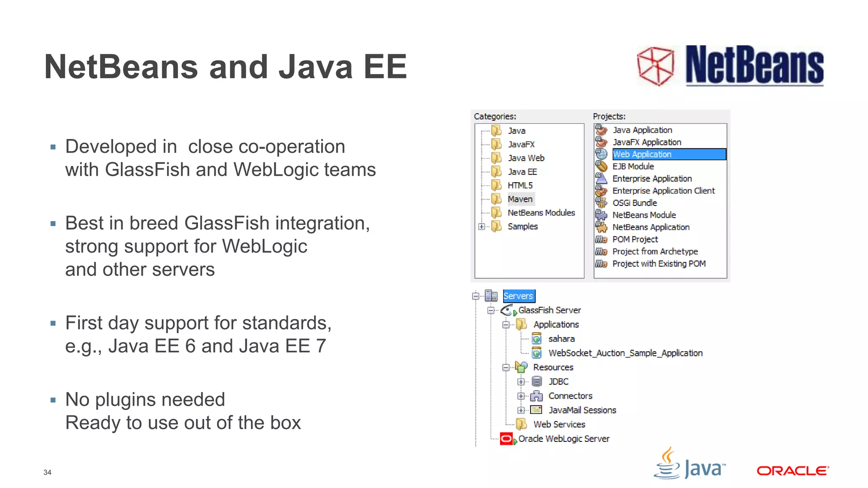Screen dimensions: 868x488
Task: Click the POM Project Maven icon
Action: click(601, 239)
